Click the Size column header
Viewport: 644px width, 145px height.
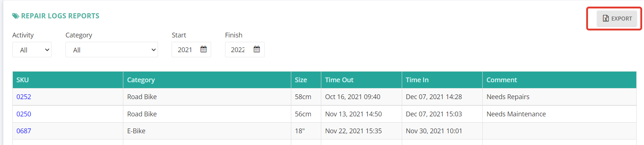coord(306,80)
